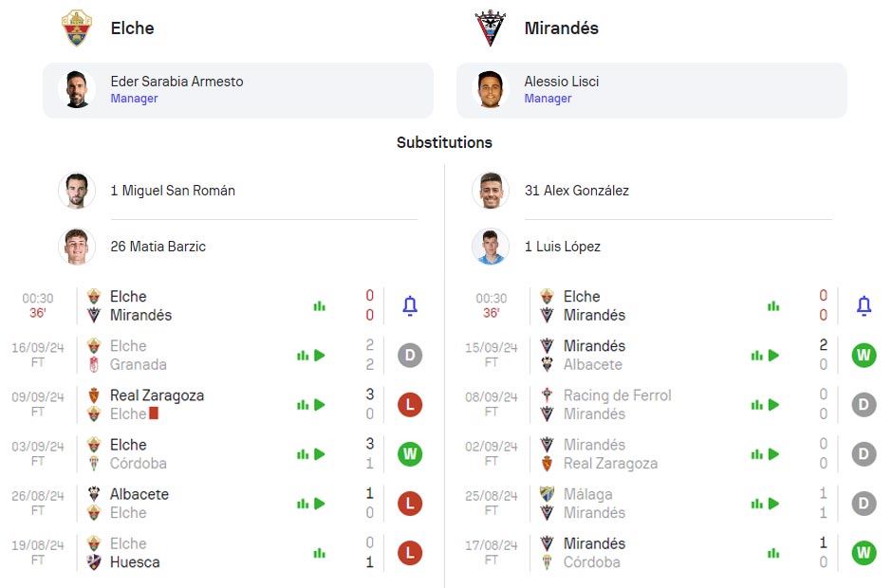This screenshot has height=588, width=892.
Task: Click the Mirandés club crest logo
Action: coord(491,28)
